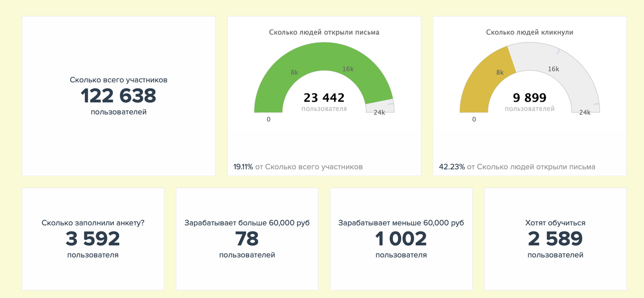This screenshot has height=298, width=644.
Task: Click the 23 442 value inside green gauge
Action: point(324,97)
